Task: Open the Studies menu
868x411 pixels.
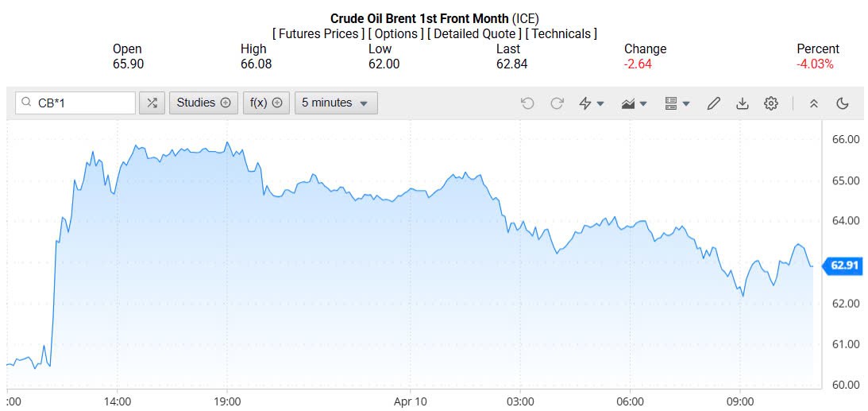Action: pos(203,103)
